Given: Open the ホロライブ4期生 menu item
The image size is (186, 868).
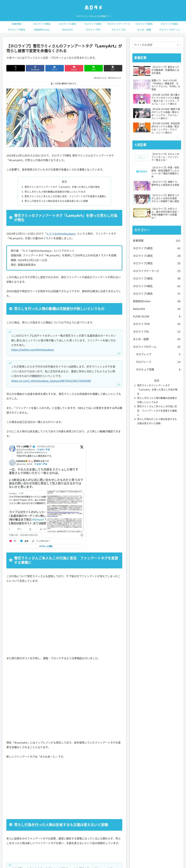Looking at the screenshot, I should pos(169,24).
